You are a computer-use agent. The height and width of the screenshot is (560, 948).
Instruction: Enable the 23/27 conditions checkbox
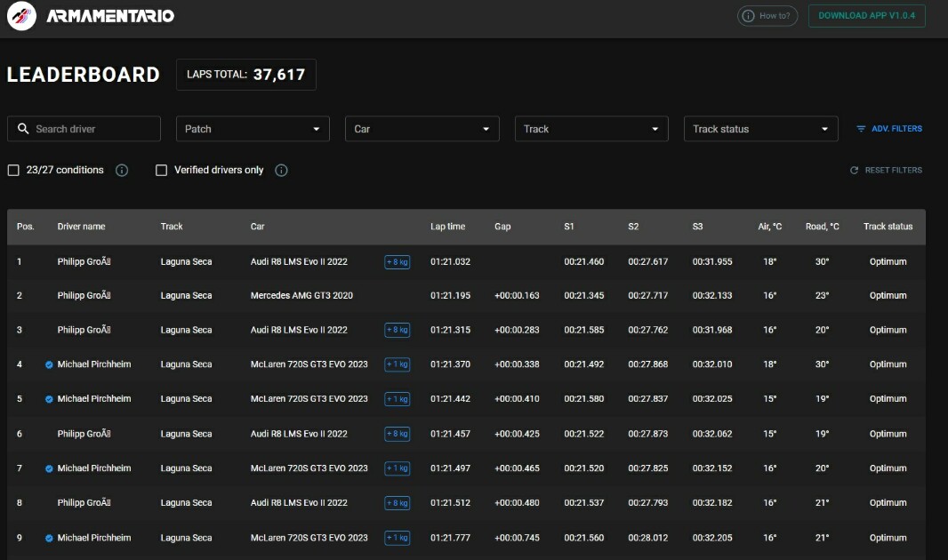[13, 171]
